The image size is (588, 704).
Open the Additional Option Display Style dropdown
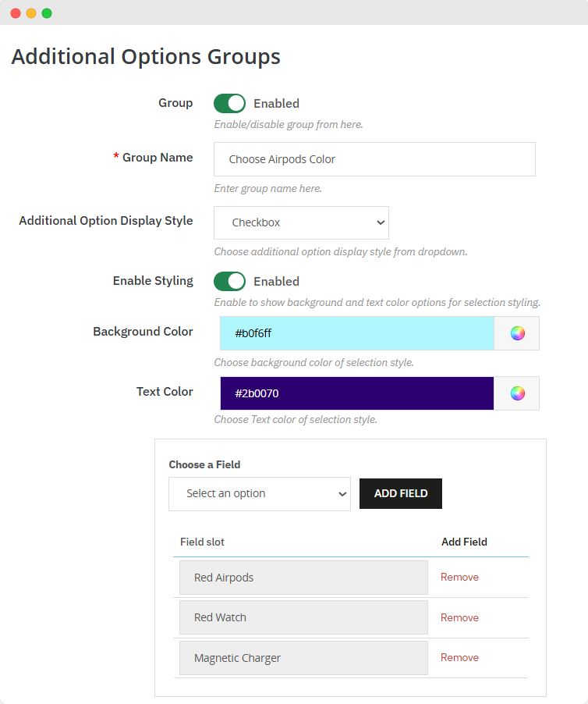(301, 222)
